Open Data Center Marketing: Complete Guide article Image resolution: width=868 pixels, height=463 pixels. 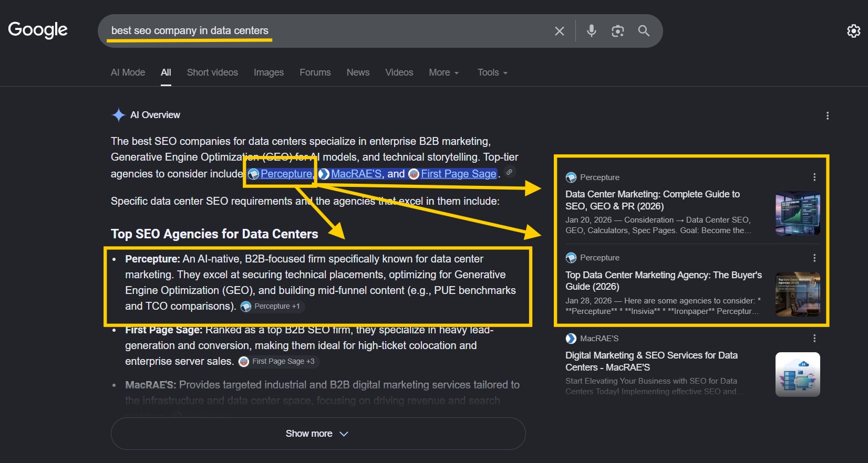(x=653, y=200)
